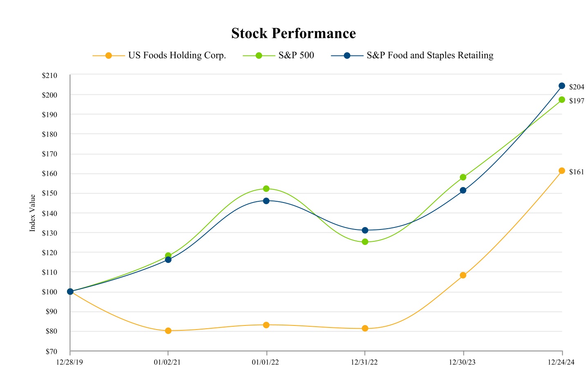Click the $197 end data label
Image resolution: width=588 pixels, height=392 pixels.
click(x=577, y=101)
